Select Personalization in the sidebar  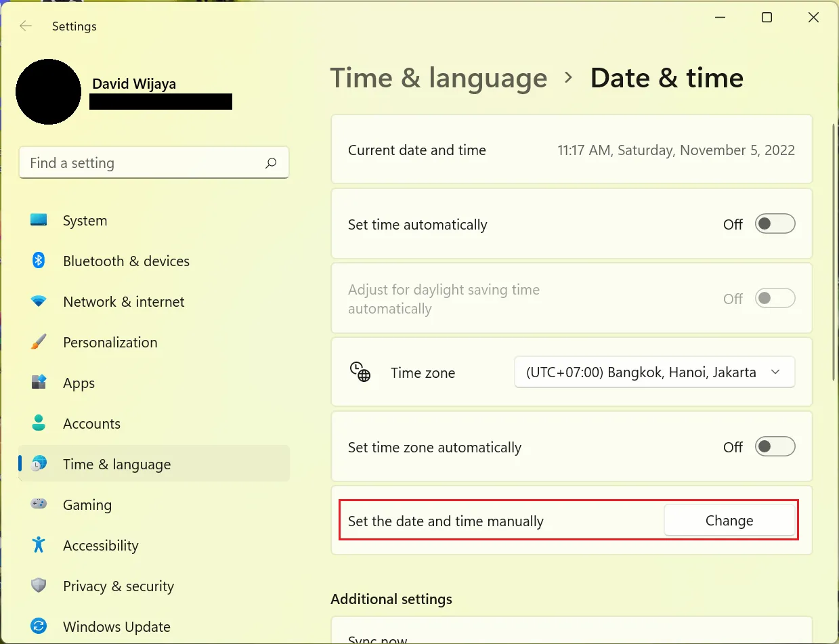click(x=154, y=343)
